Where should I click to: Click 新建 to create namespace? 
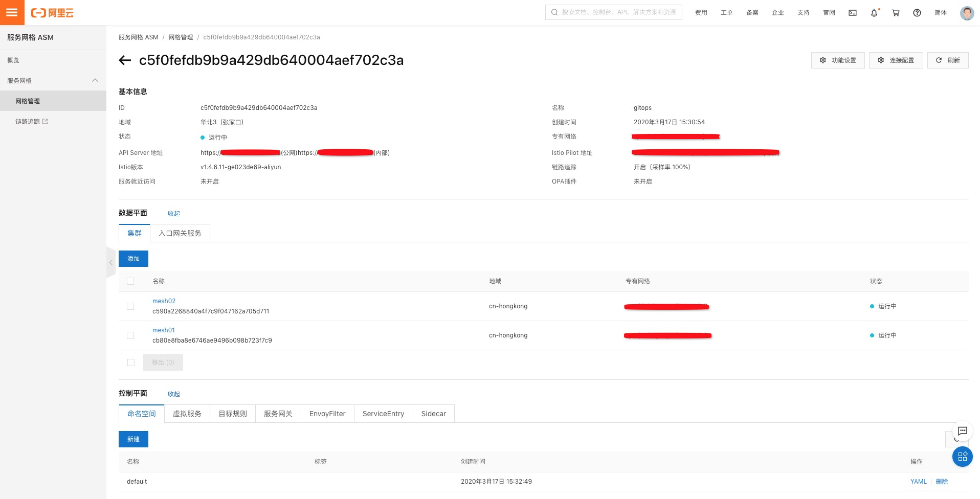(133, 439)
